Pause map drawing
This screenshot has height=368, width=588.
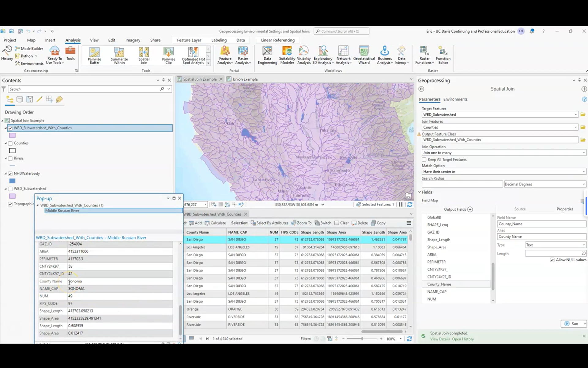pyautogui.click(x=401, y=205)
